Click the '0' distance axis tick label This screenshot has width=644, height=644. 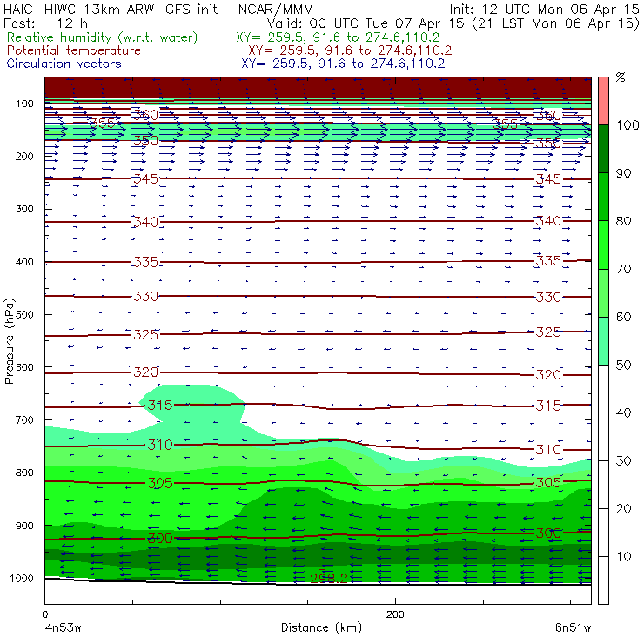(45, 614)
